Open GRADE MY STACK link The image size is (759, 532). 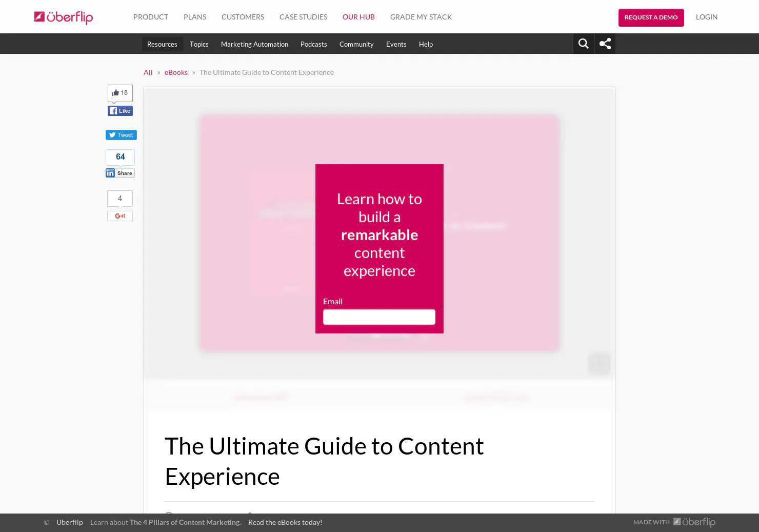click(x=421, y=17)
